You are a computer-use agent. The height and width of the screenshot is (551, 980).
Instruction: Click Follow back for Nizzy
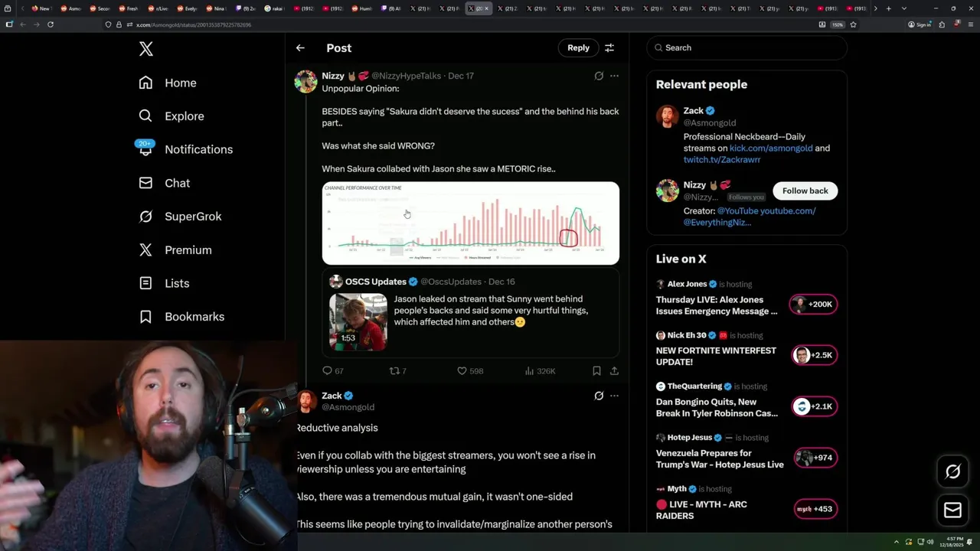805,191
